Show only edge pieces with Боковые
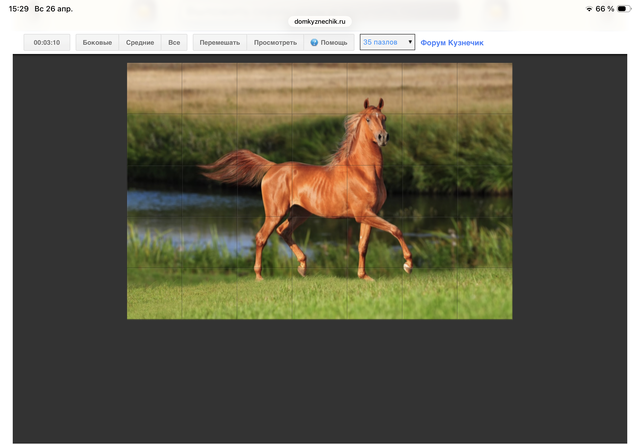Screen dimensions: 640x445 click(97, 43)
